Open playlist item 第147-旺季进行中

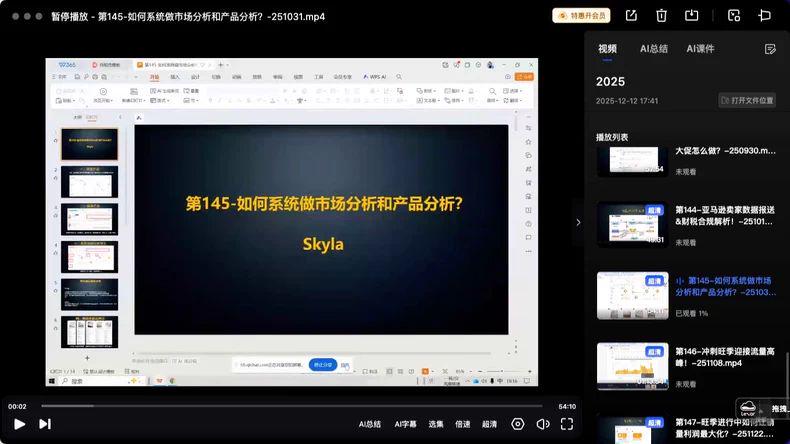coord(725,428)
